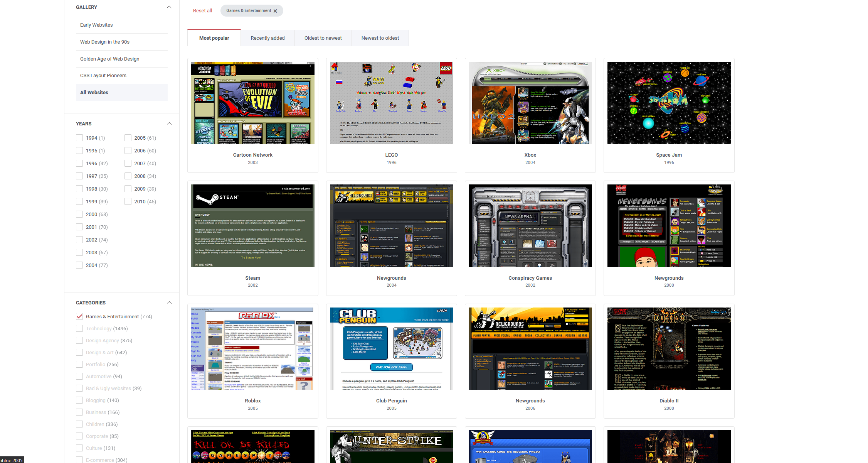868x463 pixels.
Task: Tick the Technology category checkbox
Action: pos(79,328)
